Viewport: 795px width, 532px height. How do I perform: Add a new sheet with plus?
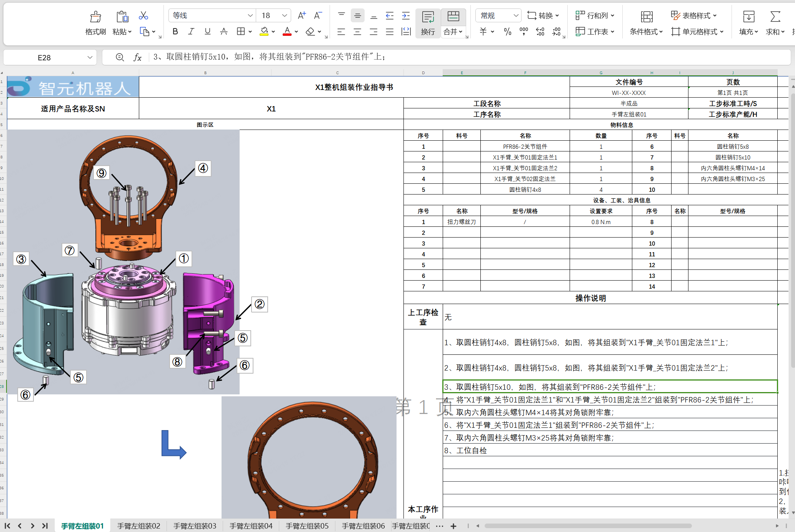click(453, 526)
